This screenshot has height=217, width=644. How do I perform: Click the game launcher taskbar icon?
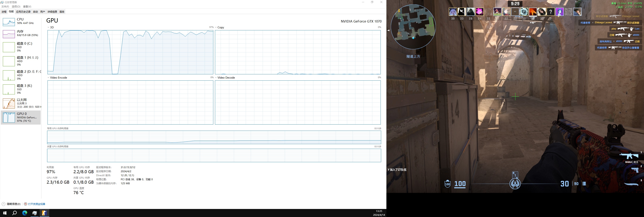click(44, 213)
